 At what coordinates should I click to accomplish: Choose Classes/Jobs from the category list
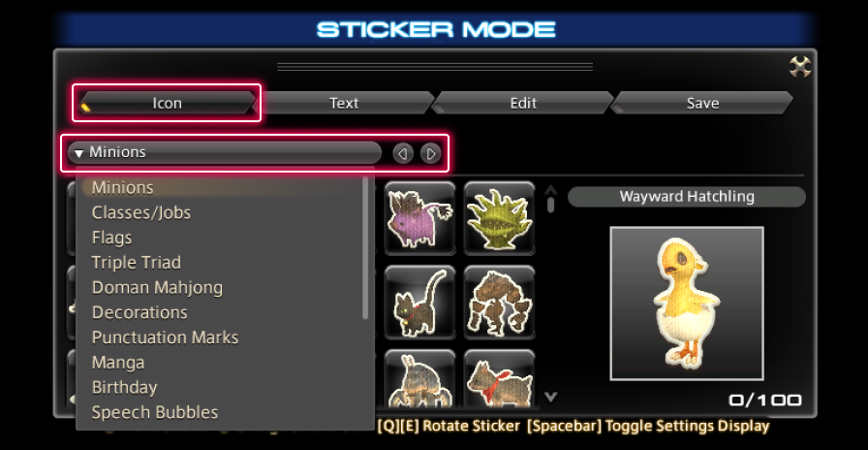141,212
